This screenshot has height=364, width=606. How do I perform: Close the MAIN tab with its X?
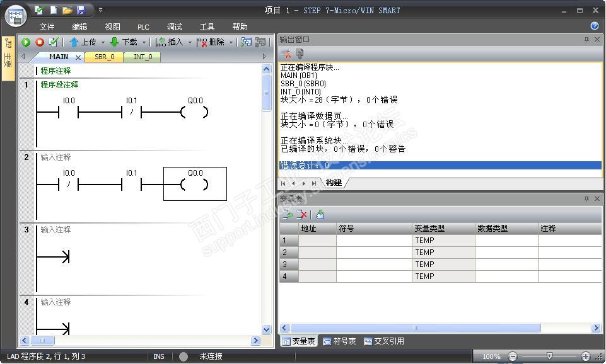pyautogui.click(x=78, y=57)
